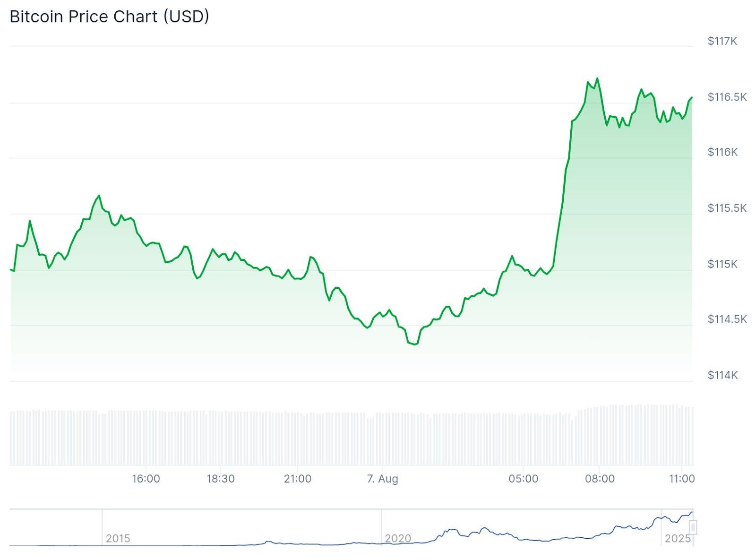Click the $114K price axis label
This screenshot has width=756, height=560.
coord(722,375)
